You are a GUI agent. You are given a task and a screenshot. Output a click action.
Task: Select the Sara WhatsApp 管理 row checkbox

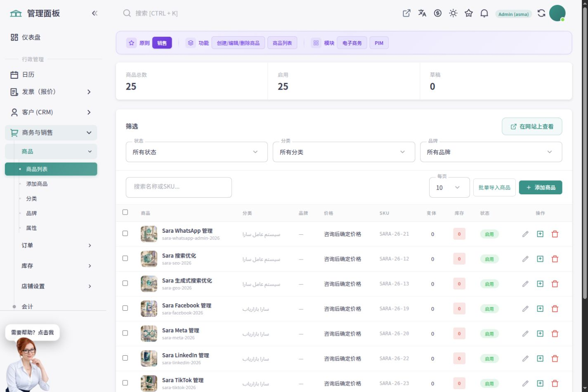125,233
